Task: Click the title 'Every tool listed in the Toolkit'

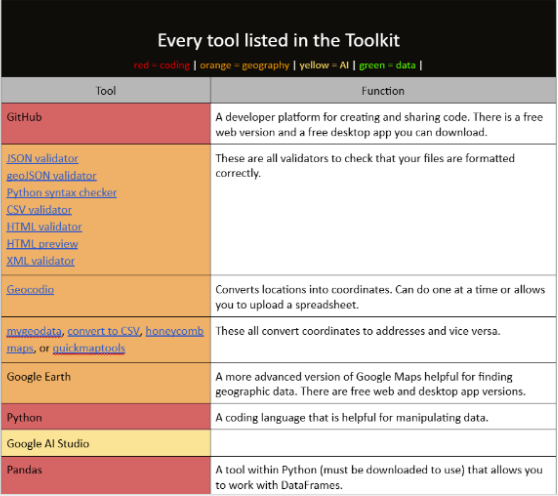Action: click(279, 40)
